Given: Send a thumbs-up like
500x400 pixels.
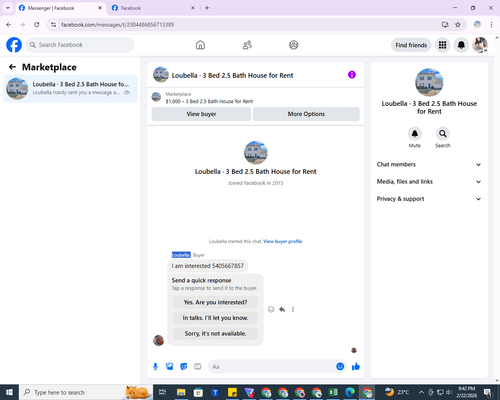Looking at the screenshot, I should [356, 367].
